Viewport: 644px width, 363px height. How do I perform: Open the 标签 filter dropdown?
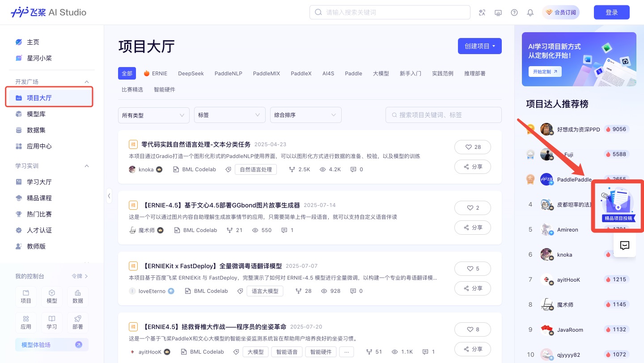tap(230, 115)
